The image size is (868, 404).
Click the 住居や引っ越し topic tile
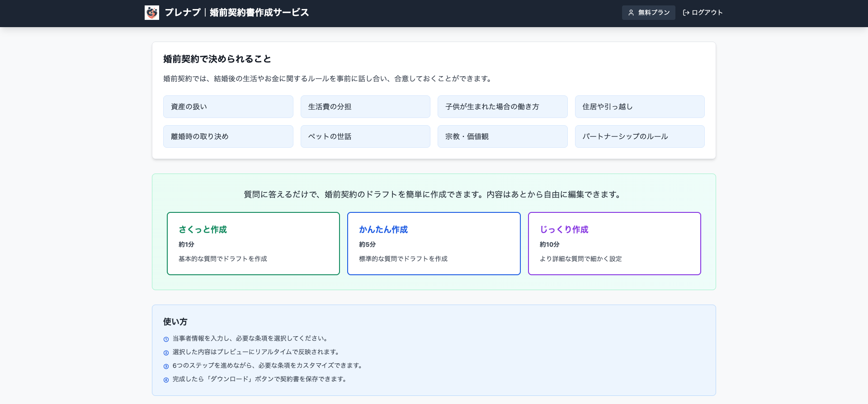(640, 107)
